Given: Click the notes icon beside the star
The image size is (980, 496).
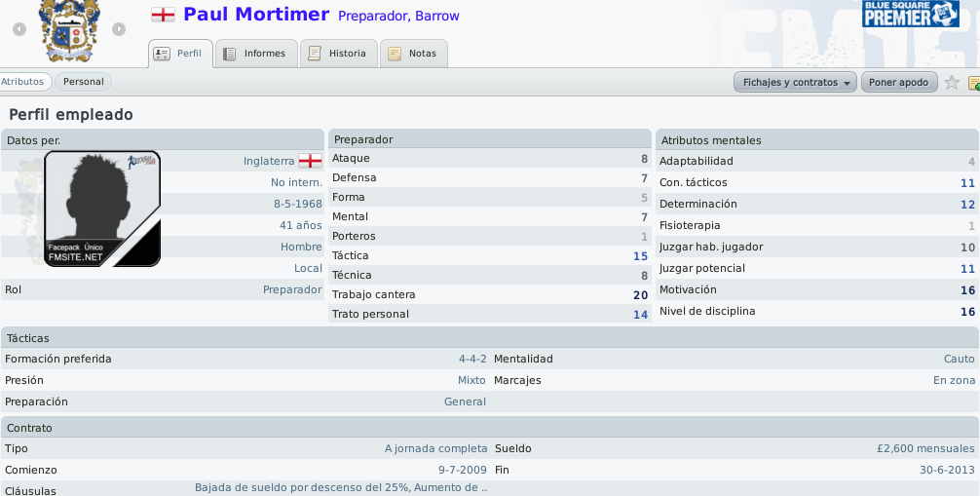Looking at the screenshot, I should coord(974,83).
